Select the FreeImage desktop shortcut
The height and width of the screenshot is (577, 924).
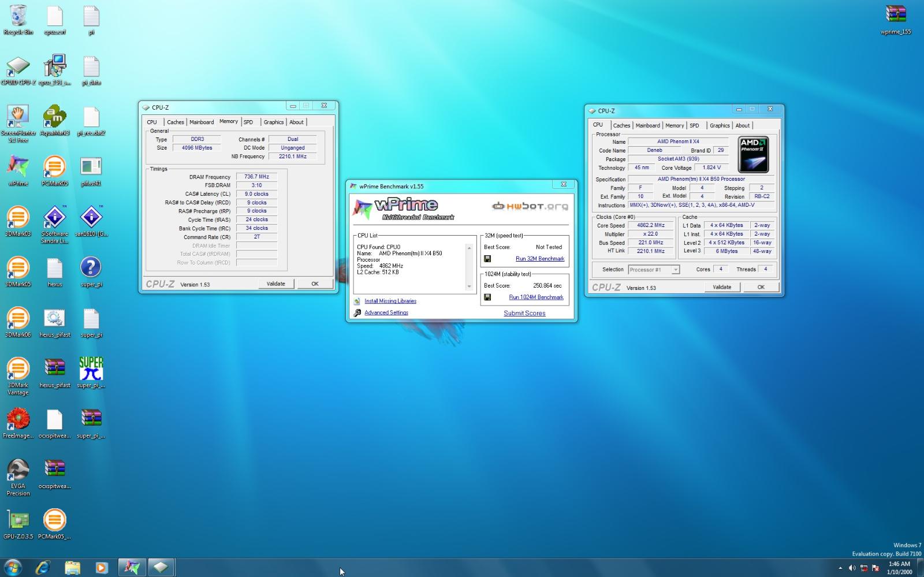point(18,423)
